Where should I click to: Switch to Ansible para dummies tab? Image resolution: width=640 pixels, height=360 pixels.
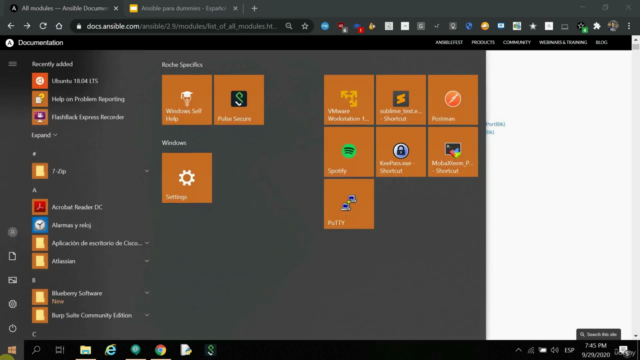point(183,8)
